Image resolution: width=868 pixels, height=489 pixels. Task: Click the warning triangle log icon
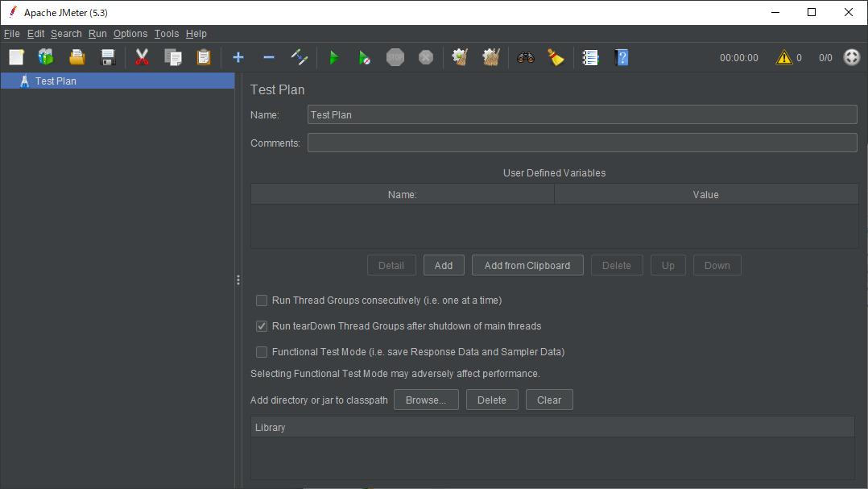pos(784,57)
